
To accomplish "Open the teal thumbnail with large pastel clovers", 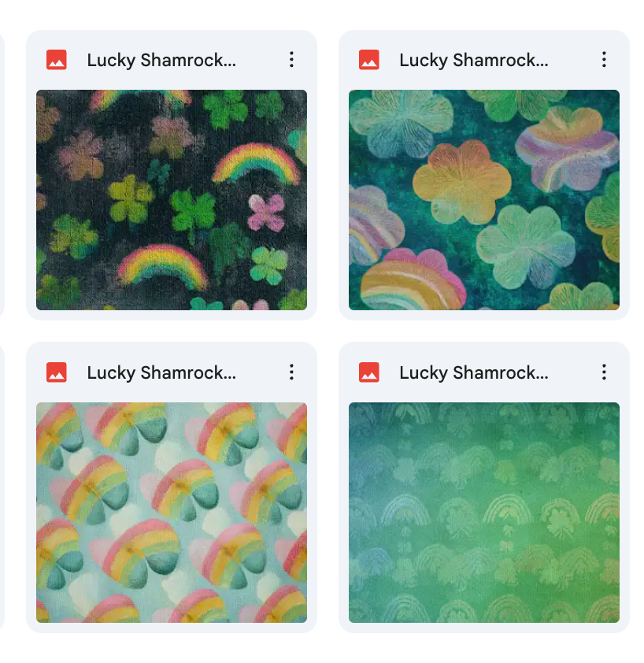I will pos(484,199).
